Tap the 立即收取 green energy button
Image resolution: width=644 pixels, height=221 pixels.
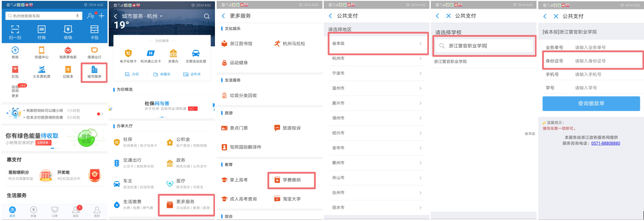[x=43, y=142]
